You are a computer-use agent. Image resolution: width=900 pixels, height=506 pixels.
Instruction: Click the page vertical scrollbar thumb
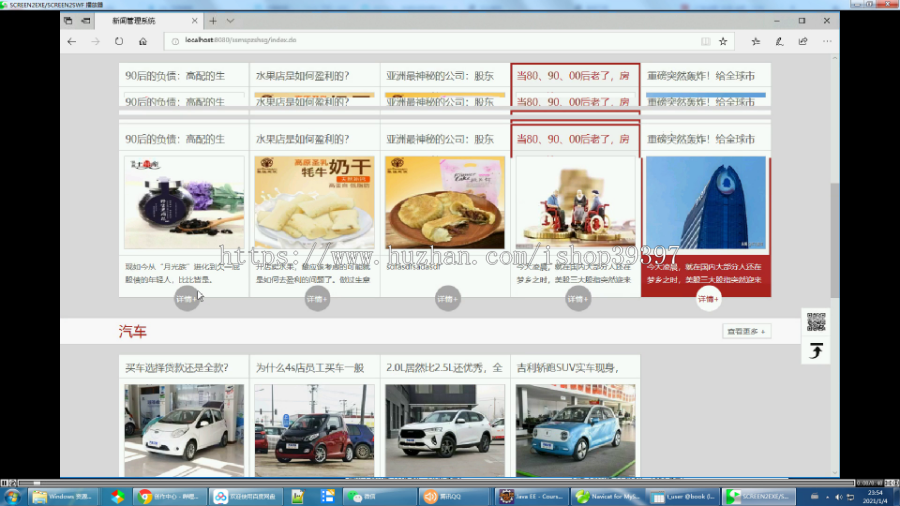pyautogui.click(x=835, y=240)
